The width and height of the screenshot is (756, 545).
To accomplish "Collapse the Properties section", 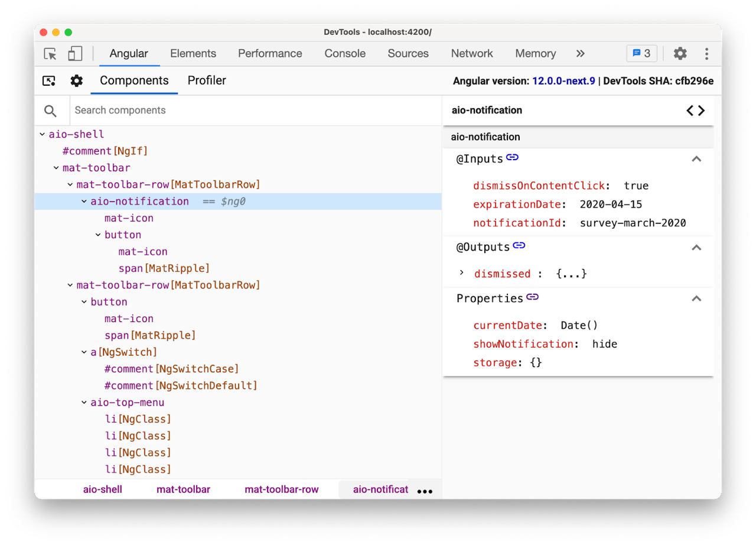I will [696, 299].
